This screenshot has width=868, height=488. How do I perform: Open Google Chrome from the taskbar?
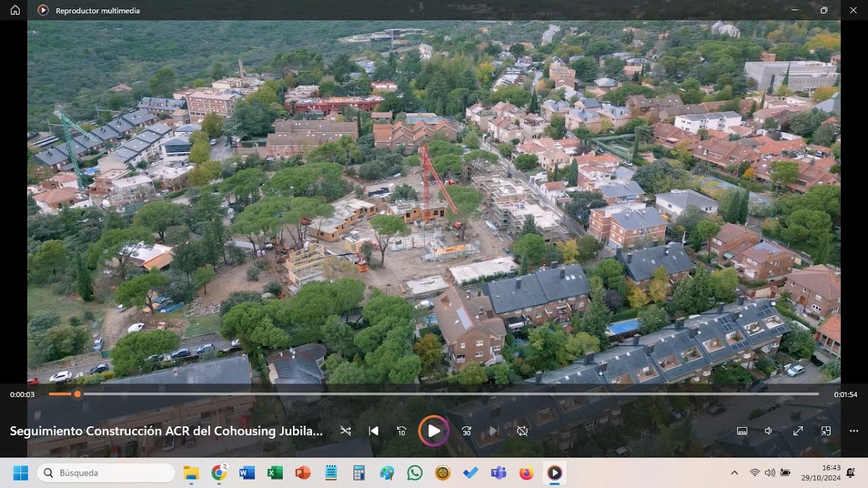coord(219,472)
